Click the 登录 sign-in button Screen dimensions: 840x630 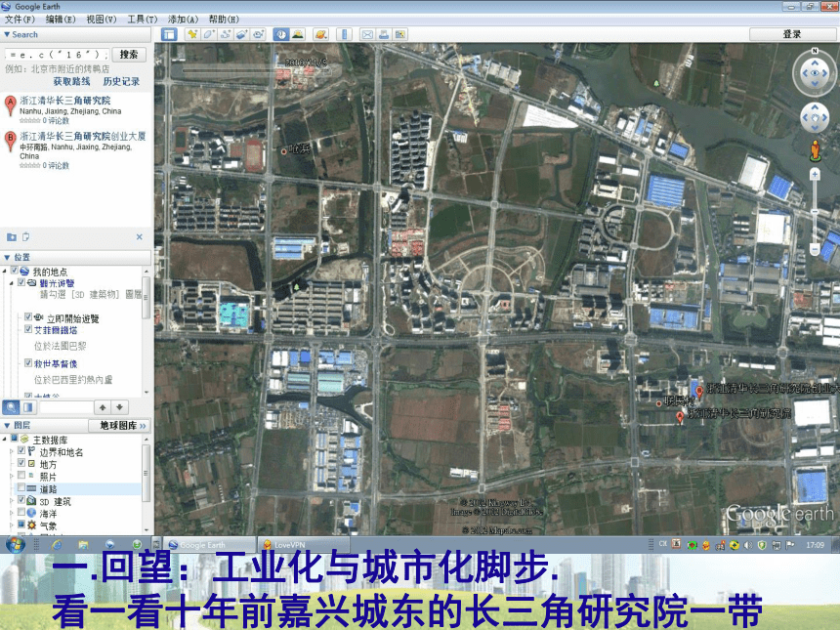pyautogui.click(x=792, y=34)
